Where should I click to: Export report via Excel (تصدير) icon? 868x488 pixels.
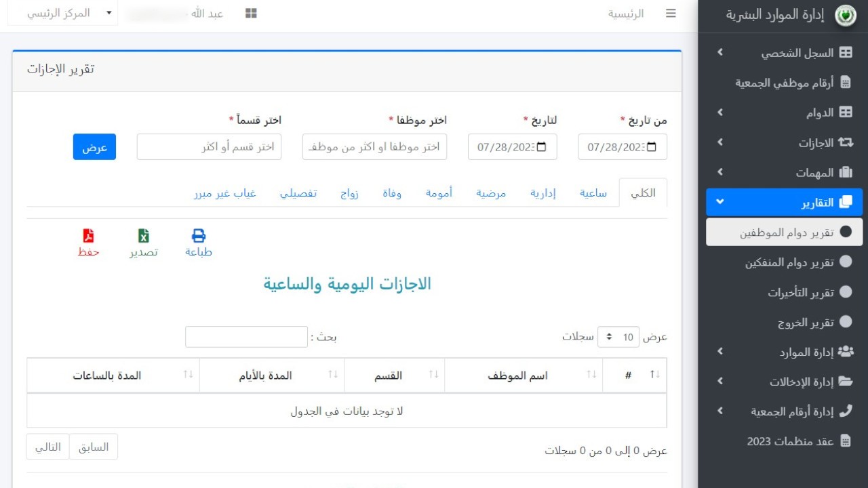[x=144, y=236]
